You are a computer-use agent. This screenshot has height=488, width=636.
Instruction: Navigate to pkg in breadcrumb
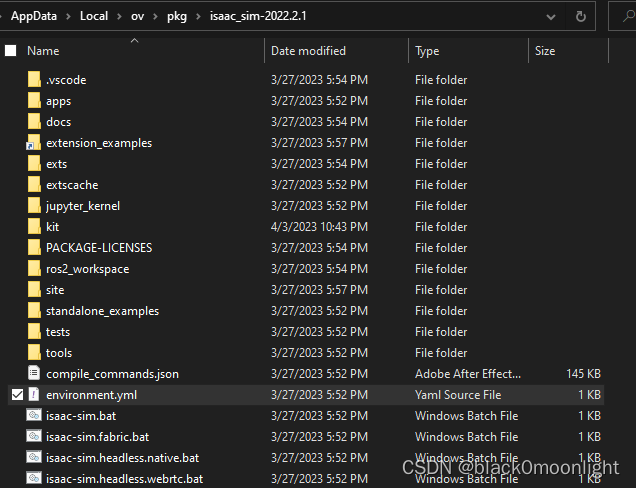coord(177,17)
